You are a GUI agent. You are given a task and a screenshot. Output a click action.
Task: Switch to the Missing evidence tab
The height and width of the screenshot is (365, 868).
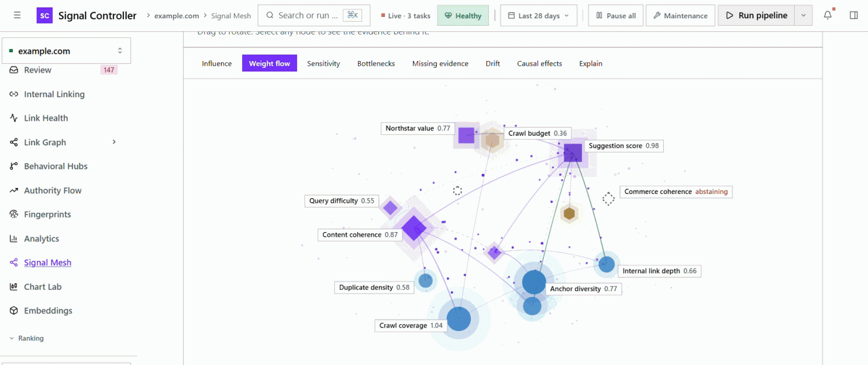pos(440,64)
